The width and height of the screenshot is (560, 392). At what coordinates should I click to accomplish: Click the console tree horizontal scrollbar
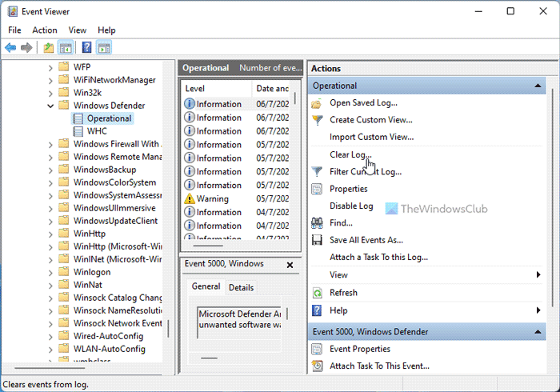click(50, 368)
